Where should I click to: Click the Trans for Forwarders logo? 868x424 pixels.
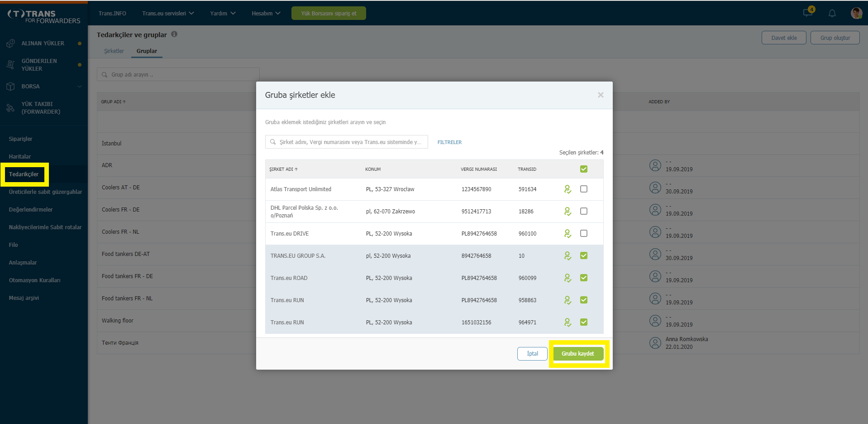click(x=44, y=17)
